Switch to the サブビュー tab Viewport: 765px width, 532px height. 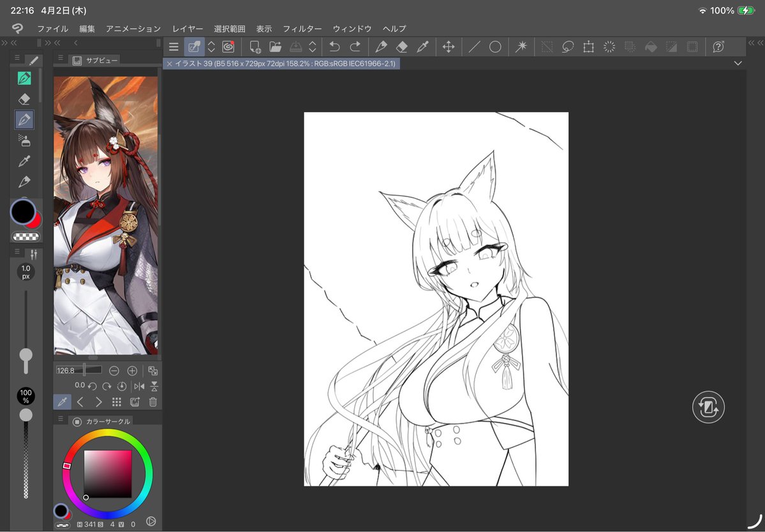95,60
